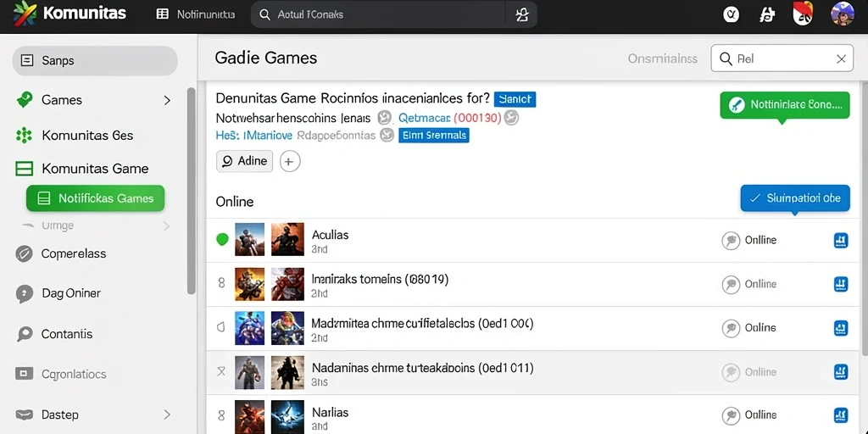Toggle status marker for Nadaninas row
The width and height of the screenshot is (868, 434).
coord(221,371)
